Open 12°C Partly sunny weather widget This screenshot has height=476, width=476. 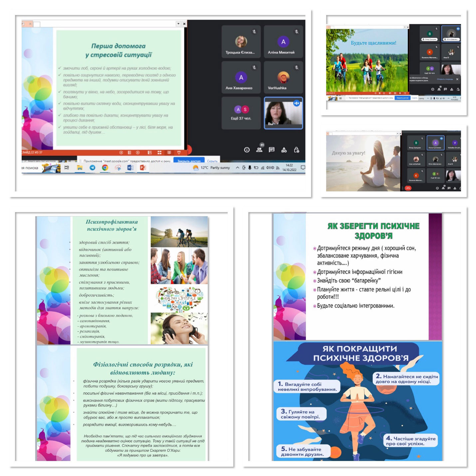pos(212,168)
